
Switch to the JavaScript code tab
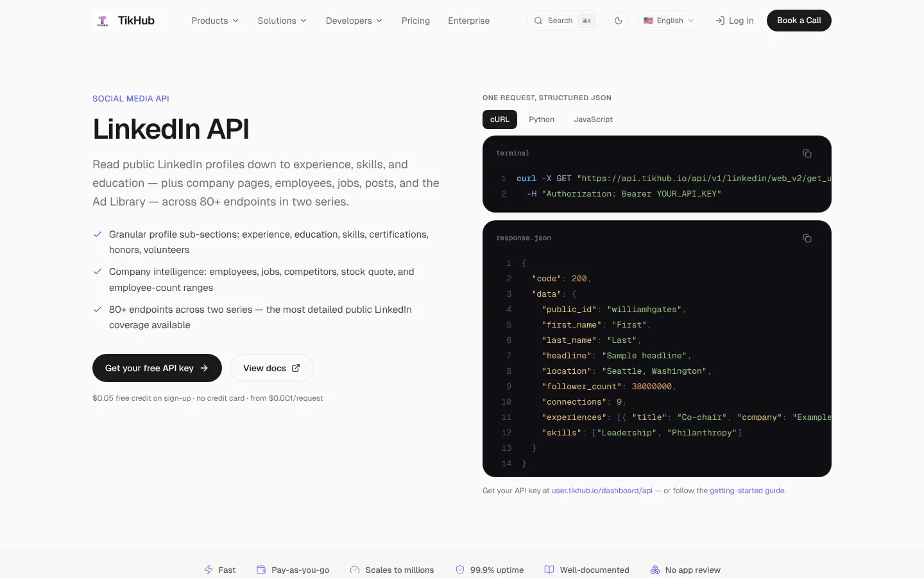(594, 119)
